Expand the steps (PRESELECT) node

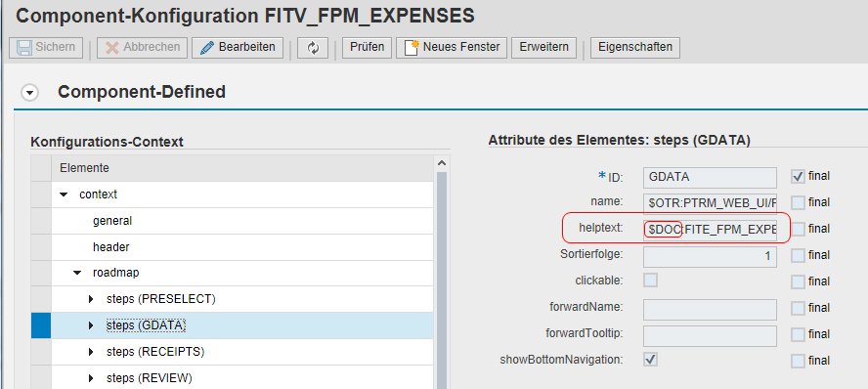pyautogui.click(x=91, y=299)
